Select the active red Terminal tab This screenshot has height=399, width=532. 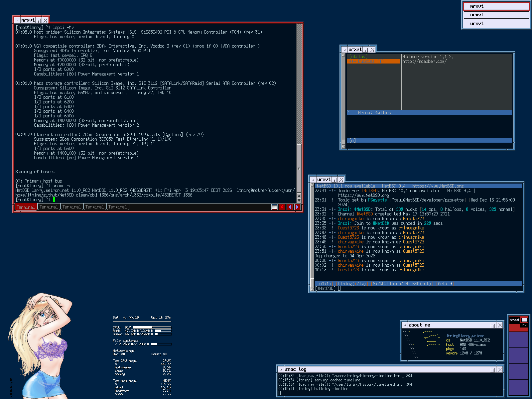click(x=26, y=207)
